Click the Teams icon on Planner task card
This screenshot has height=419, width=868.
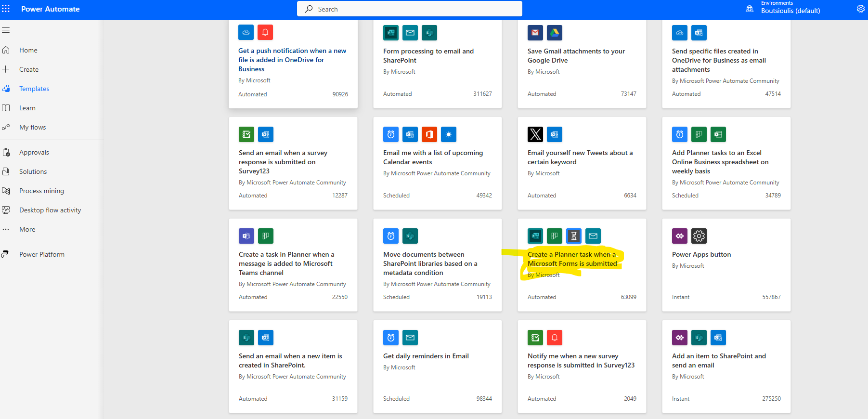(x=246, y=236)
